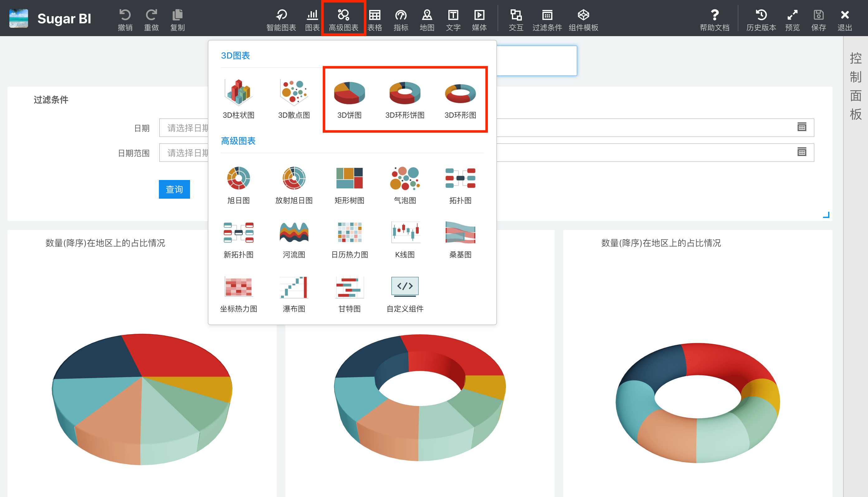
Task: Add a 放射旭日图 radial sunburst chart
Action: [294, 185]
